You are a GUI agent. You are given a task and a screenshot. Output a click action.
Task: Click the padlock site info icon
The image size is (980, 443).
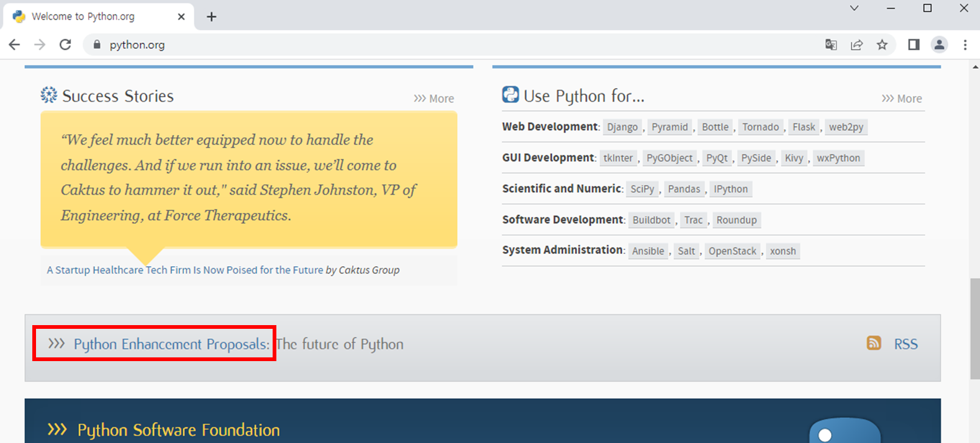click(x=96, y=45)
